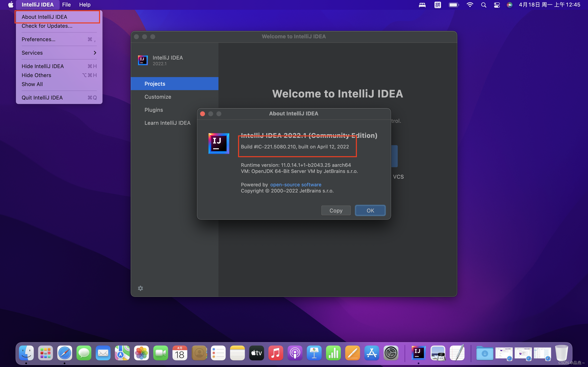The height and width of the screenshot is (367, 588).
Task: Switch to the Plugins tab
Action: (x=154, y=110)
